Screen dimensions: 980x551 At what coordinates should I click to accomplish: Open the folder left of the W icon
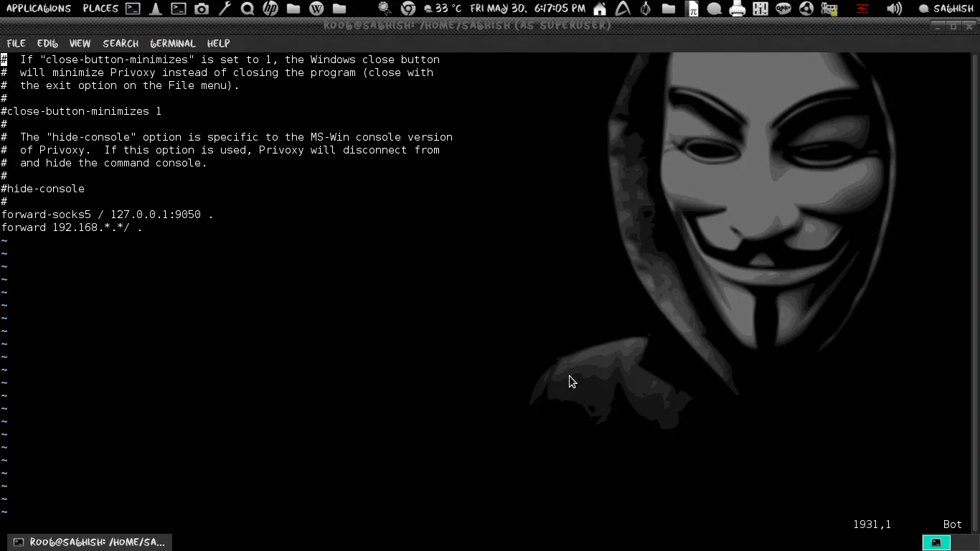coord(293,9)
